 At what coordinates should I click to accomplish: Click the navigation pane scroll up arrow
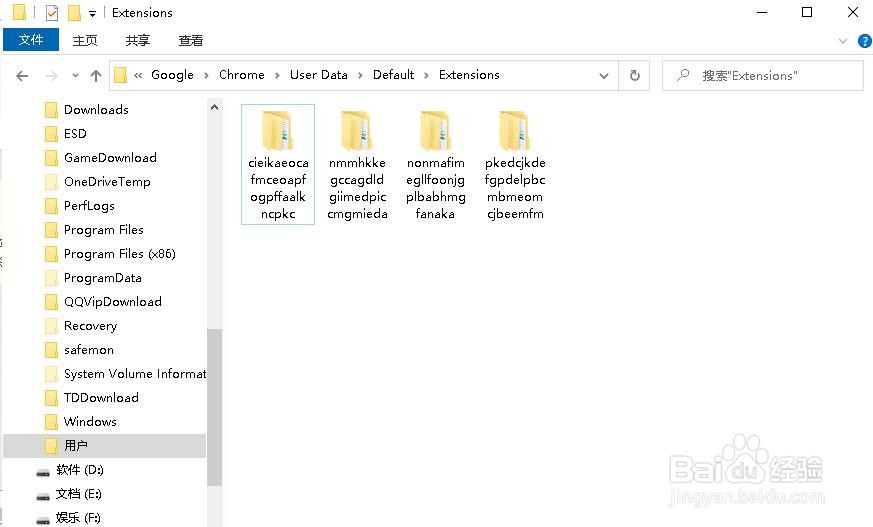pyautogui.click(x=214, y=107)
